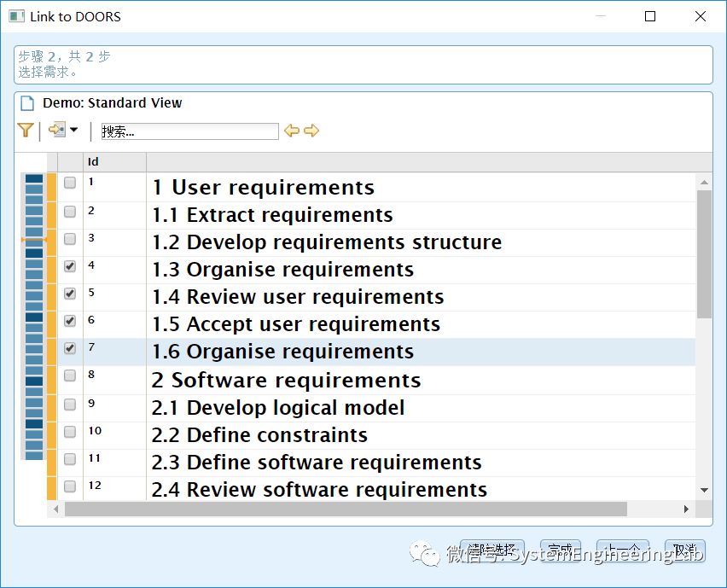Select '2 Software requirements' heading text
The width and height of the screenshot is (727, 588).
286,381
